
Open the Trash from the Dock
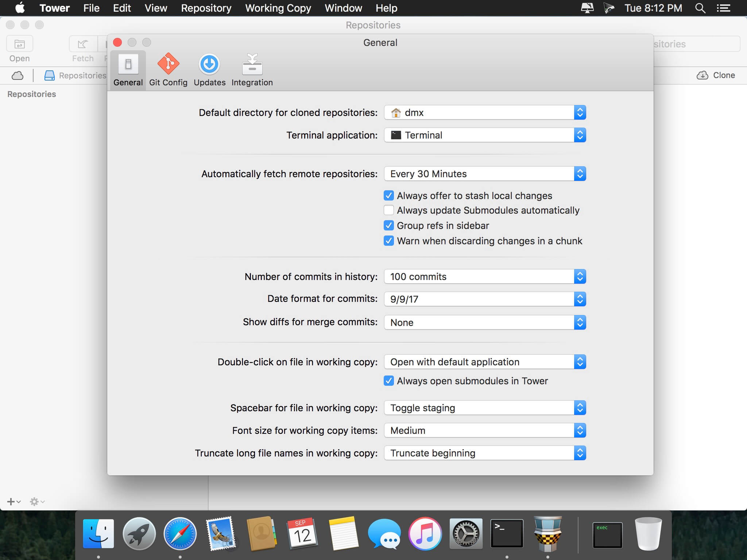coord(648,534)
